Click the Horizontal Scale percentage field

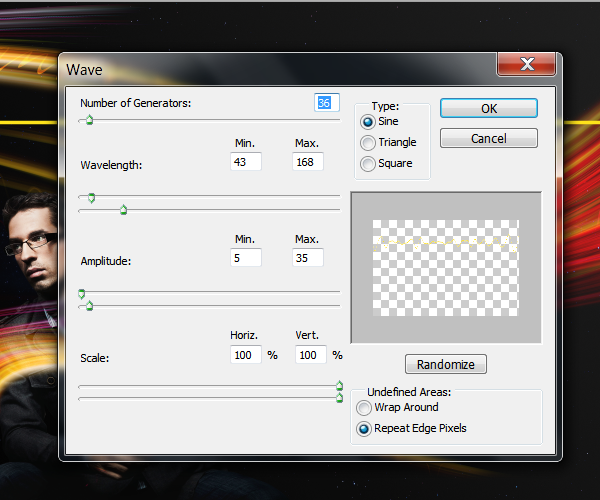pos(246,355)
